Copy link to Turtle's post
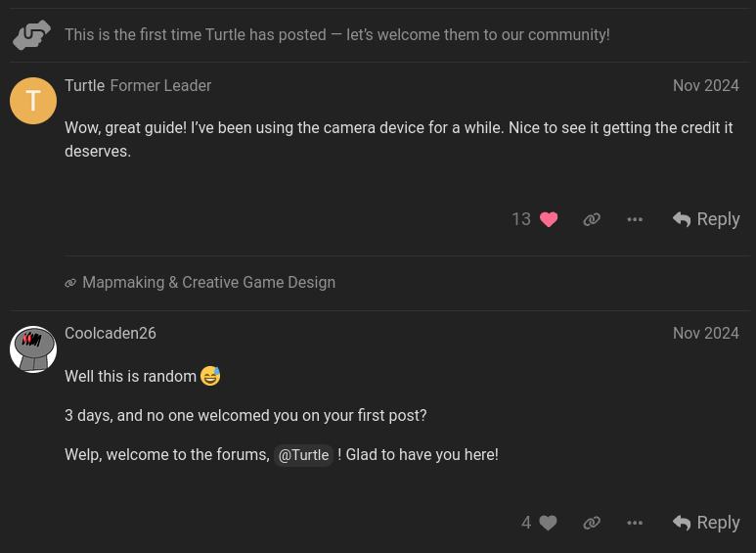Image resolution: width=756 pixels, height=553 pixels. pos(592,219)
